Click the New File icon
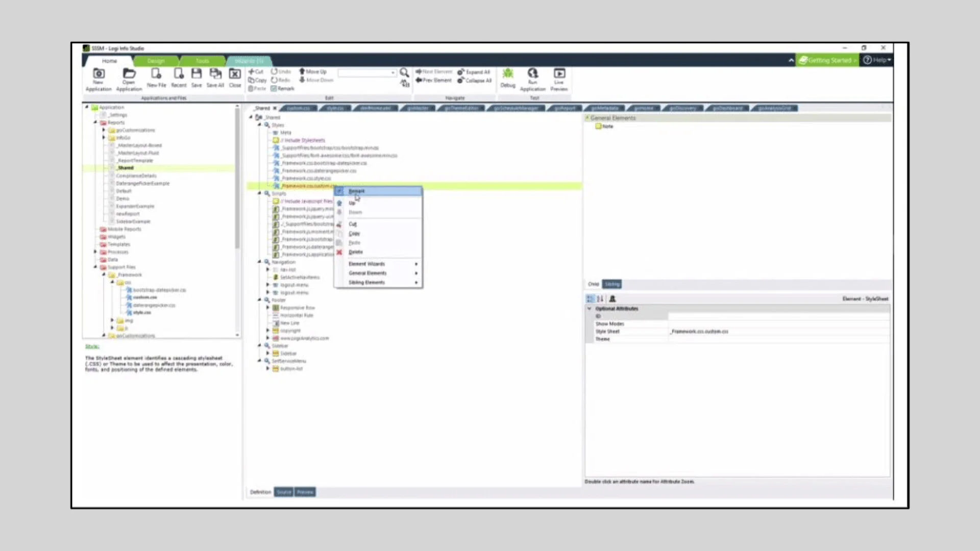Viewport: 980px width, 551px height. point(156,74)
